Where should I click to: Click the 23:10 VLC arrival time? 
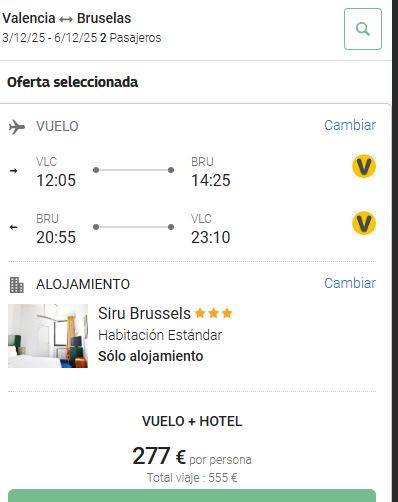pyautogui.click(x=211, y=237)
